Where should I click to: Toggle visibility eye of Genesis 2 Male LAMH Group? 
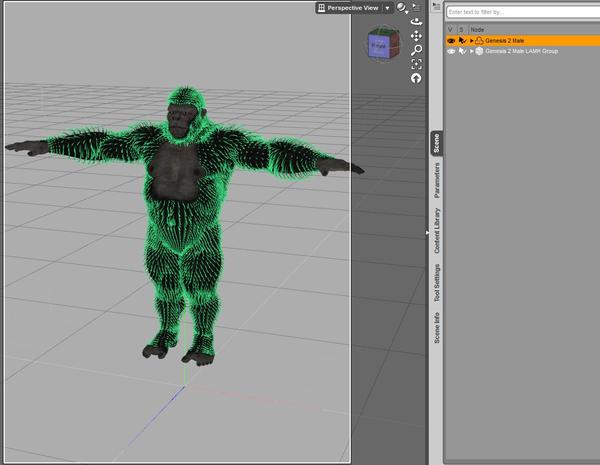[451, 51]
